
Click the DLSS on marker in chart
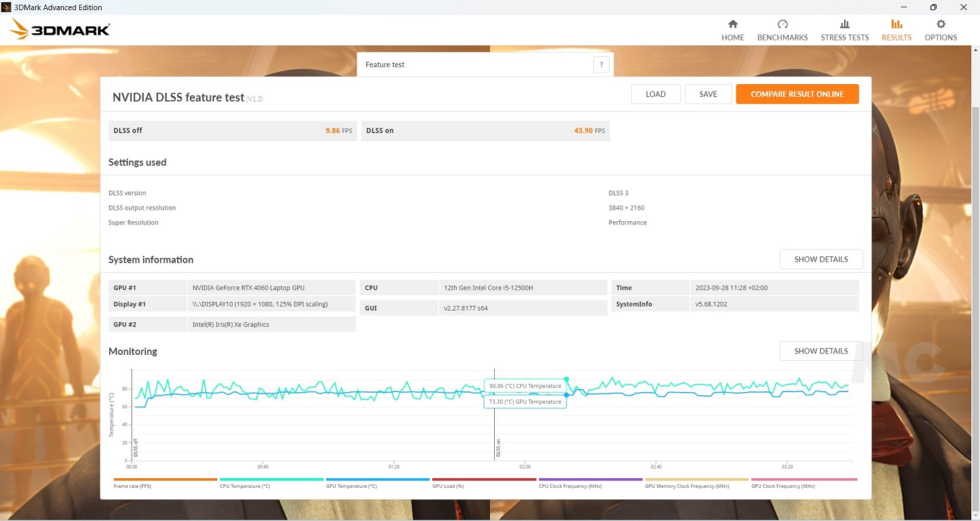point(497,448)
